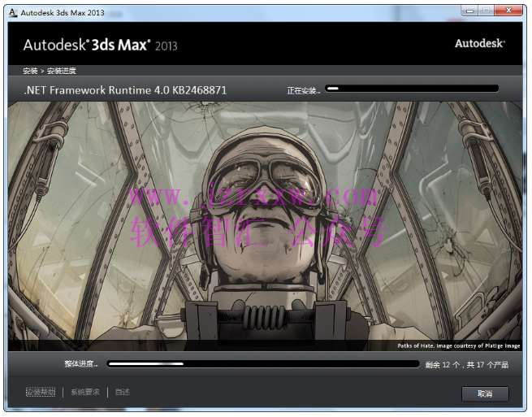Screen dimensions: 532x417
Task: Click the "Paths of Hate" image credit text
Action: [x=459, y=345]
